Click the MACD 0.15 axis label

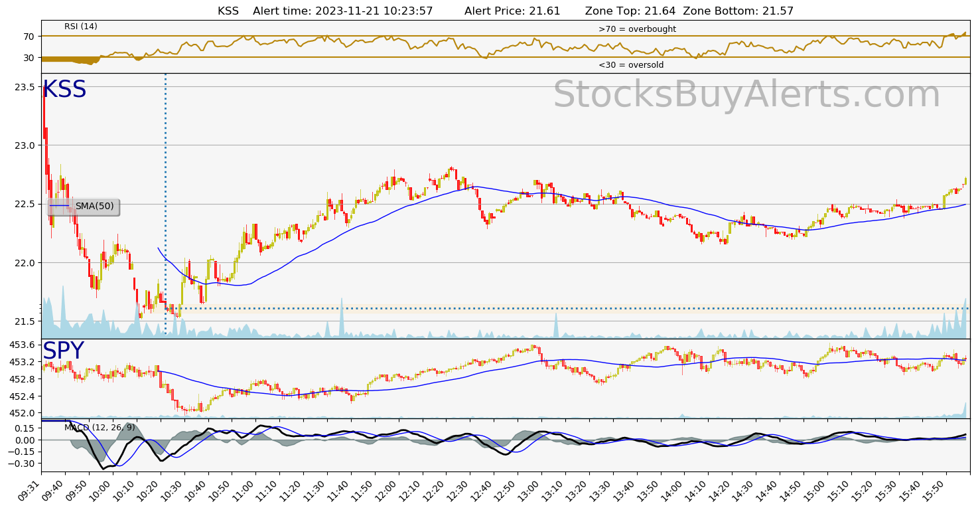pos(25,428)
